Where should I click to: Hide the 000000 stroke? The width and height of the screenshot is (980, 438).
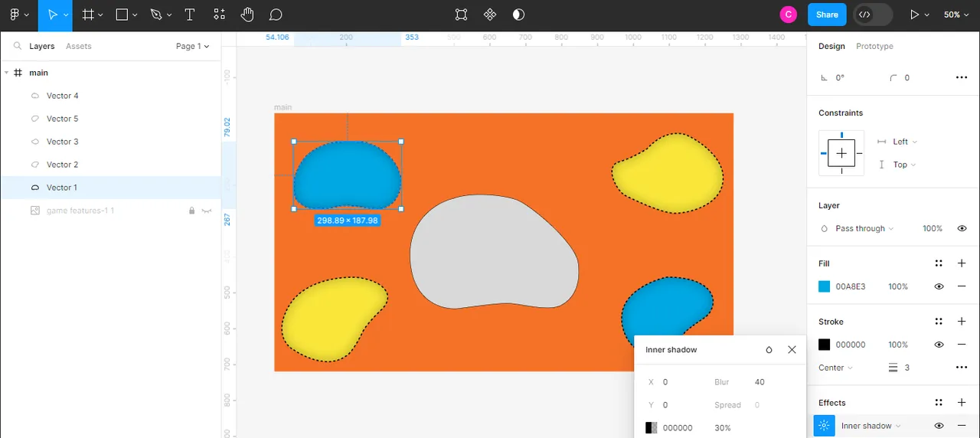click(939, 345)
